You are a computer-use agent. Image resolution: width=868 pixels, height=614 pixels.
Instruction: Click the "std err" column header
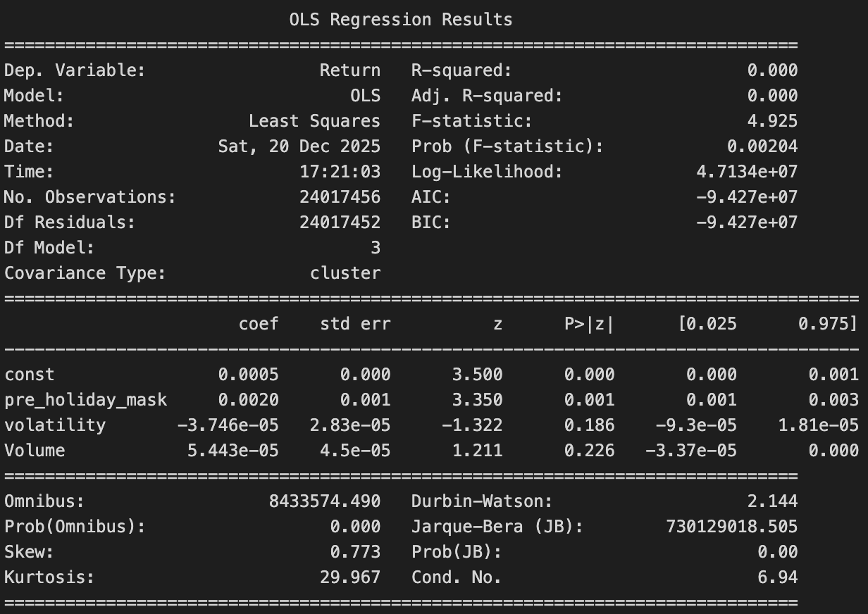point(354,324)
